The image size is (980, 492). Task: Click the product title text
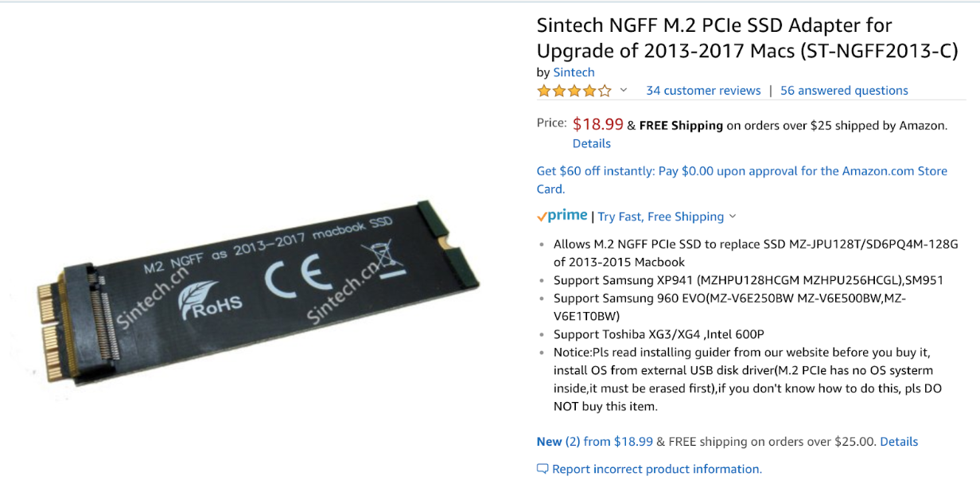(748, 37)
